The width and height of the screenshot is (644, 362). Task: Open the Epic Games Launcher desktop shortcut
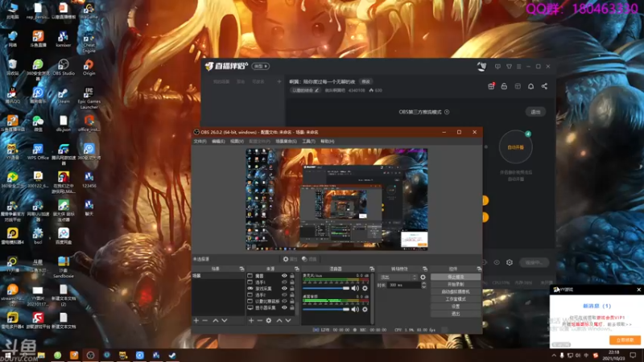click(89, 98)
